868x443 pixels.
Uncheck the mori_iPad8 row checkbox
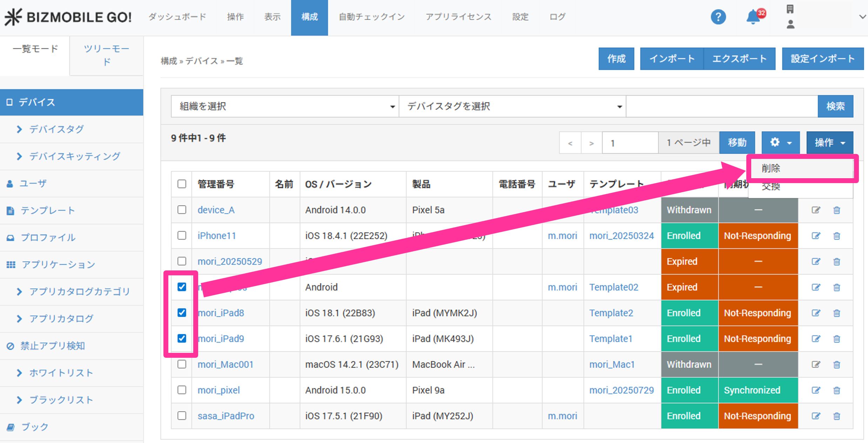point(182,313)
